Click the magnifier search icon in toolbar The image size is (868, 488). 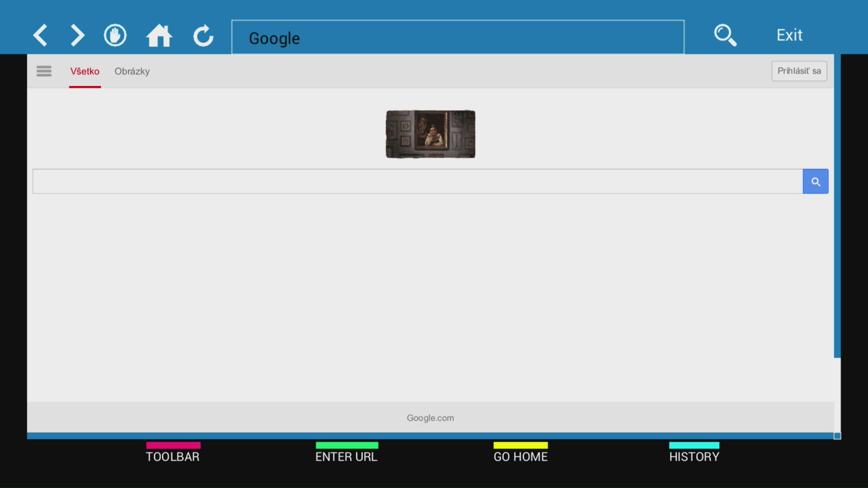725,35
